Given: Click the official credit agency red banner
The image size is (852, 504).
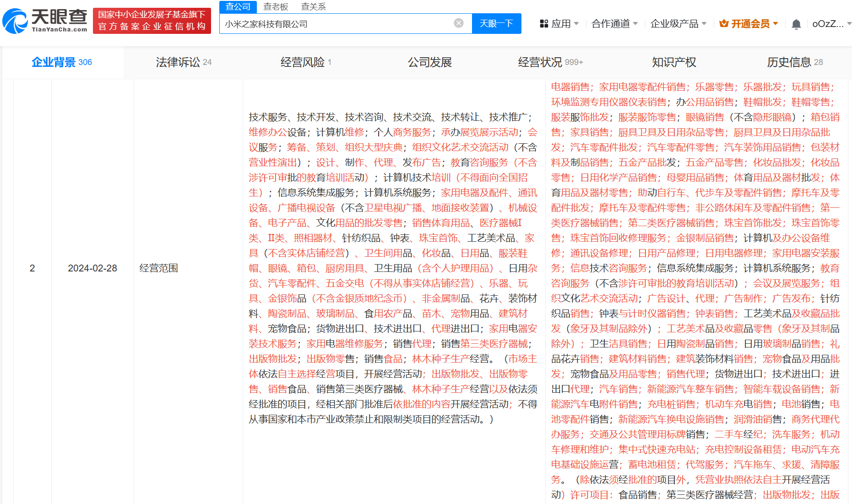Looking at the screenshot, I should point(152,21).
